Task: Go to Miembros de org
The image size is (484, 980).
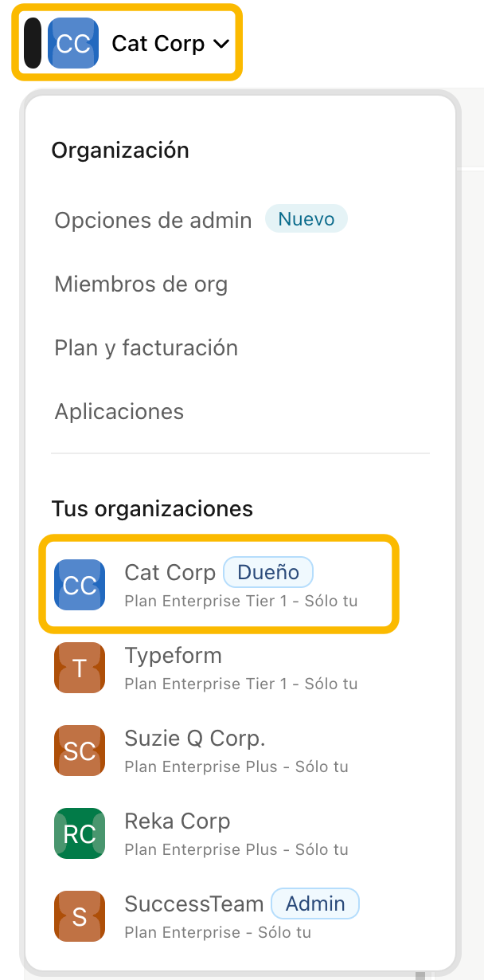Action: (141, 284)
